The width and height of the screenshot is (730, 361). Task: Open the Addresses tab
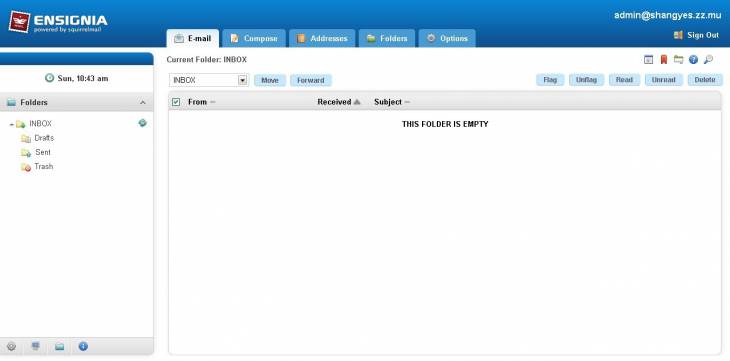(x=322, y=39)
